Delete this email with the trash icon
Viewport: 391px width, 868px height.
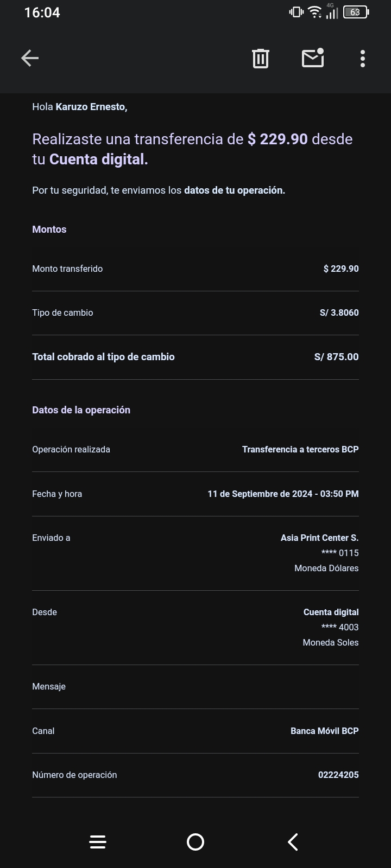click(261, 58)
